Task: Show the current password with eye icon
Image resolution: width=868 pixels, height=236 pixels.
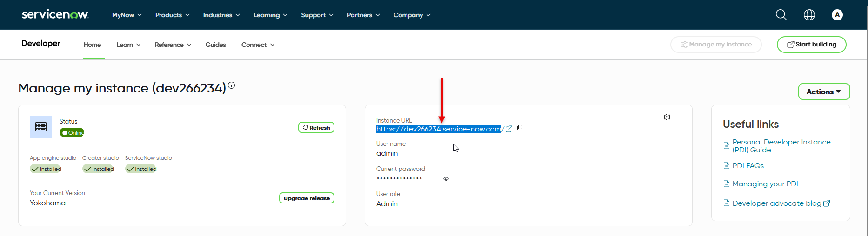Action: (x=446, y=179)
